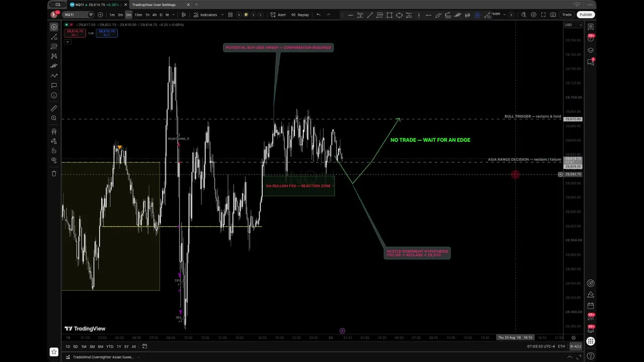Image resolution: width=644 pixels, height=362 pixels.
Task: Enter fullscreen mode
Action: [x=543, y=15]
